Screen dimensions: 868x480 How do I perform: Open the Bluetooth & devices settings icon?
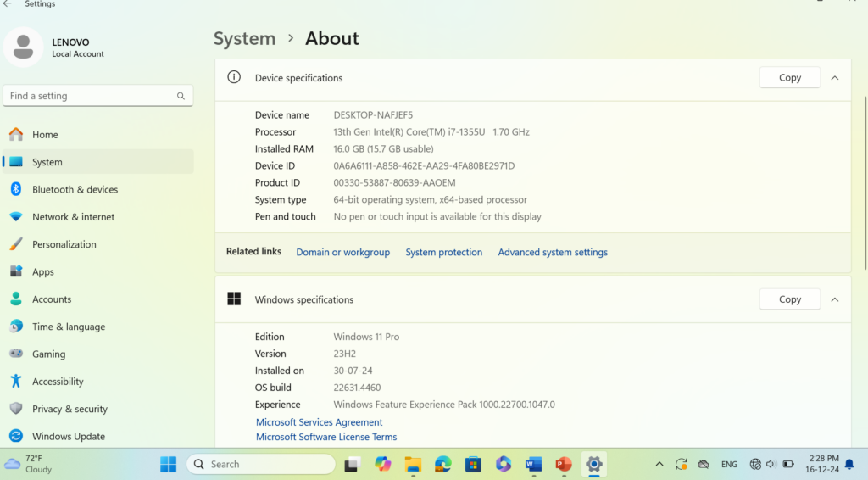[15, 189]
